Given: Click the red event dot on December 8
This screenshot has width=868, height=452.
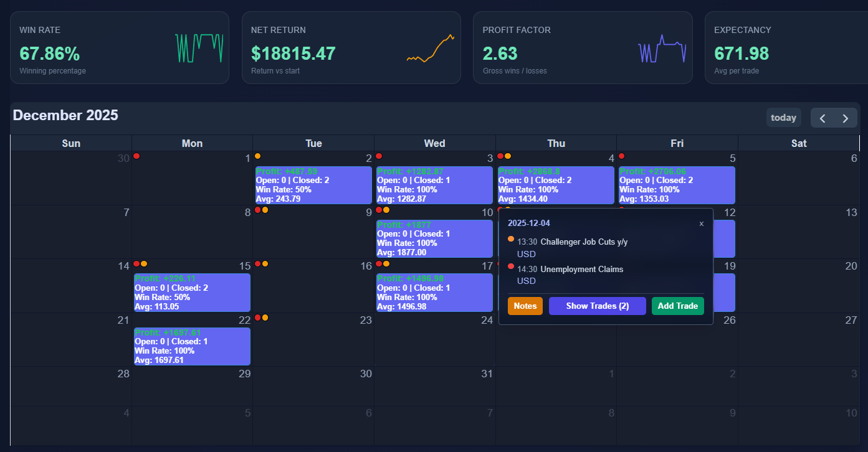Looking at the screenshot, I should pos(258,210).
